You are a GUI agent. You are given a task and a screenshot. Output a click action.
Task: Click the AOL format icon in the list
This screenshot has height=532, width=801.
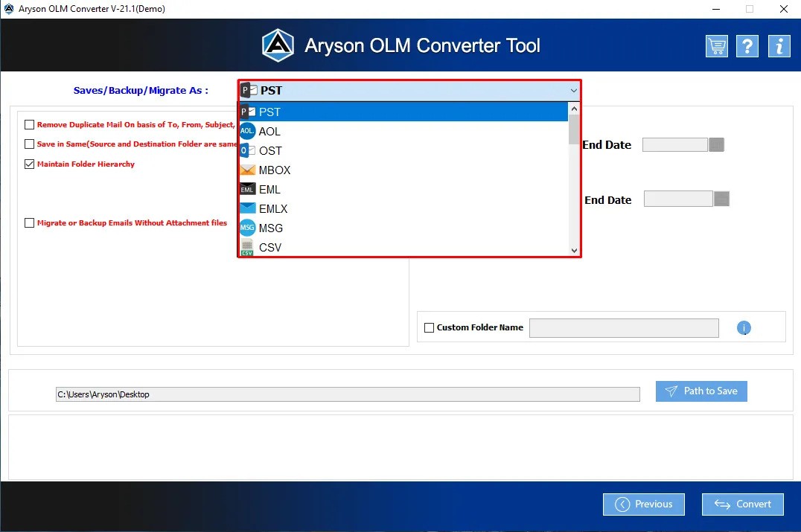click(246, 131)
